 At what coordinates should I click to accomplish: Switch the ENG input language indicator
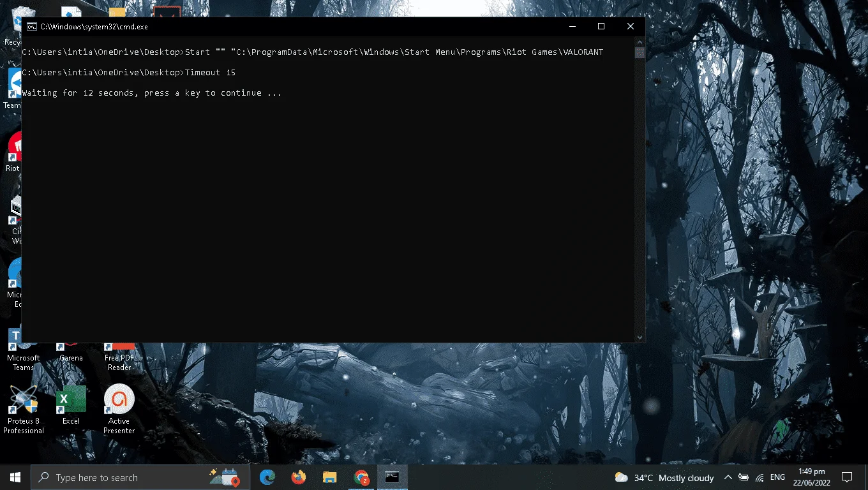[x=777, y=477]
